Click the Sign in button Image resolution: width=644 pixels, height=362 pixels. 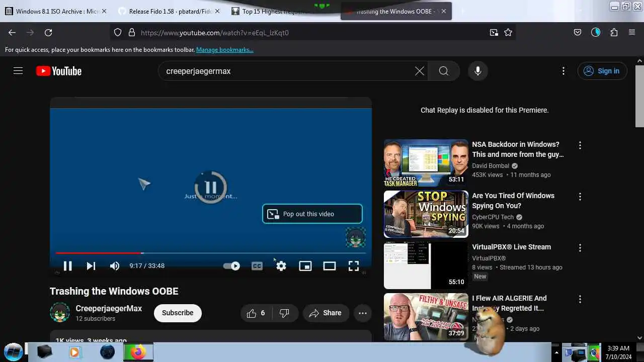pos(602,71)
